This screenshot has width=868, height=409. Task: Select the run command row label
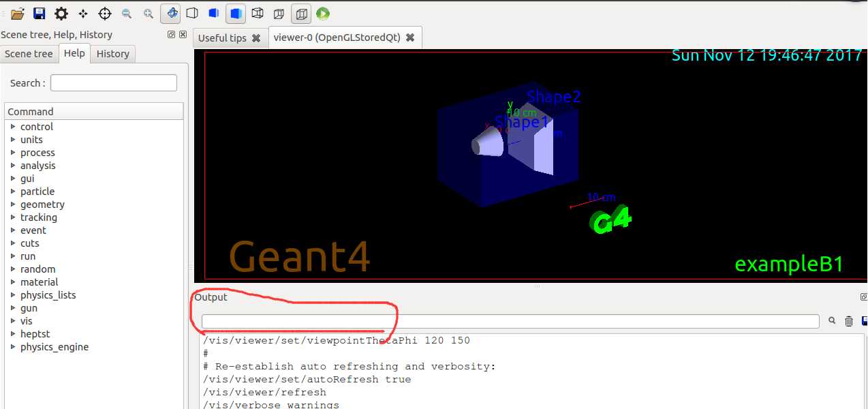pyautogui.click(x=28, y=256)
